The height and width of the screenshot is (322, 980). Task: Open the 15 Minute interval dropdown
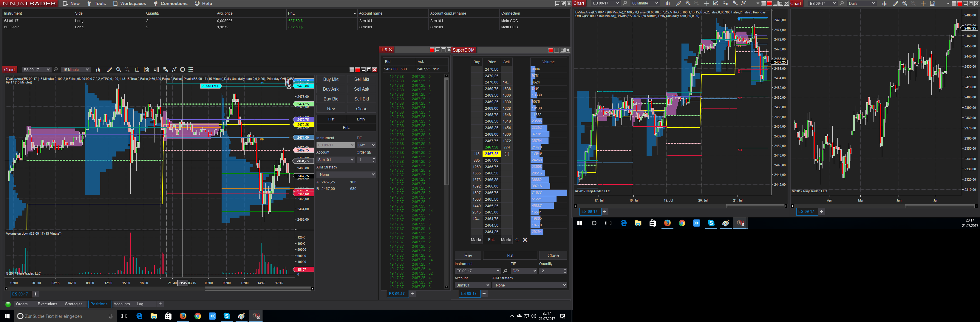76,69
